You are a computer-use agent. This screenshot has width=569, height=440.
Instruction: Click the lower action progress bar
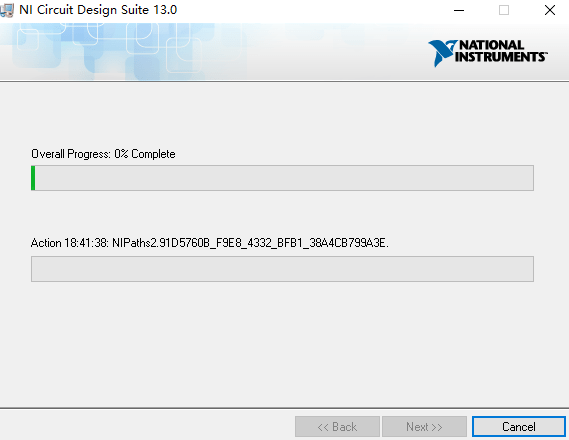[282, 269]
